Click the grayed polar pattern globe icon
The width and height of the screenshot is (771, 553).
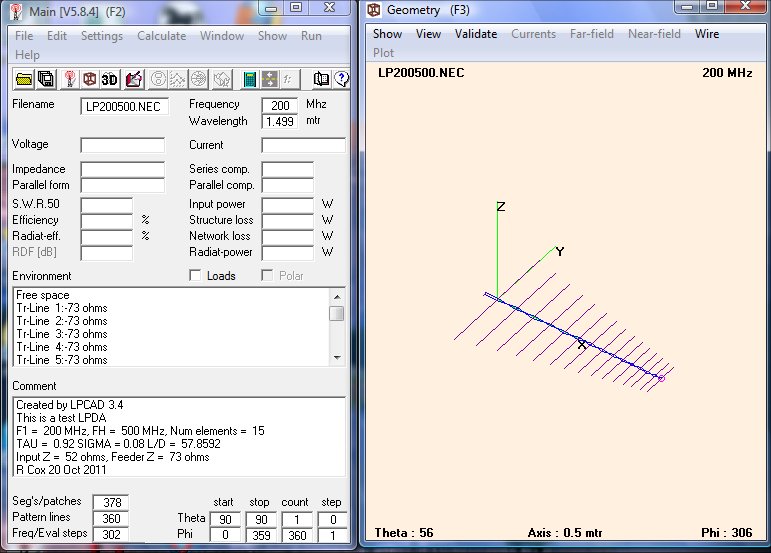pyautogui.click(x=198, y=79)
